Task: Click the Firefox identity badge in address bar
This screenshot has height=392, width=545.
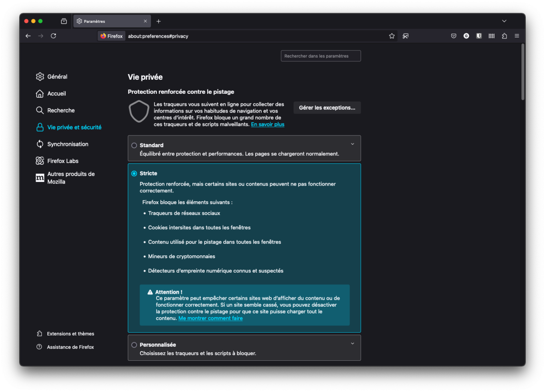Action: [x=112, y=36]
